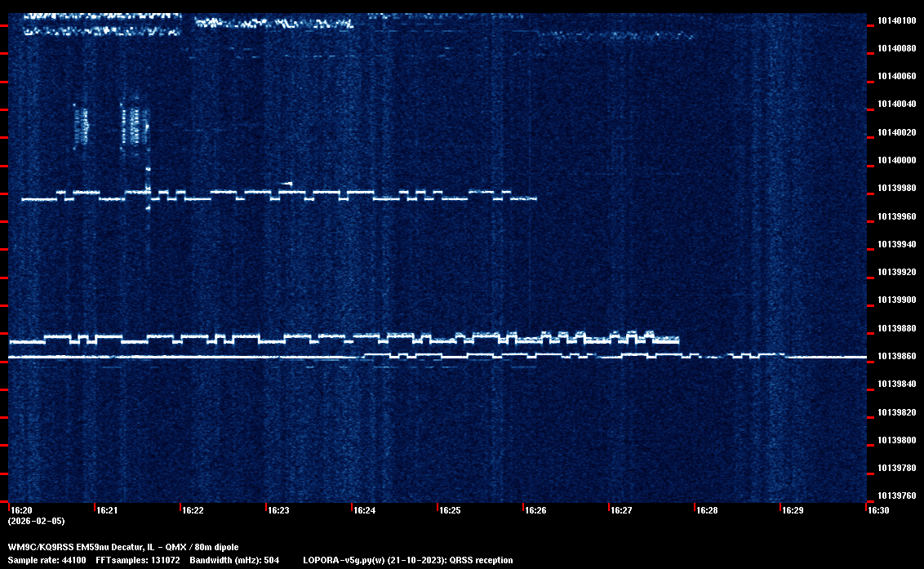
Task: Click the 10140000 frequency scale label
Action: click(x=896, y=160)
